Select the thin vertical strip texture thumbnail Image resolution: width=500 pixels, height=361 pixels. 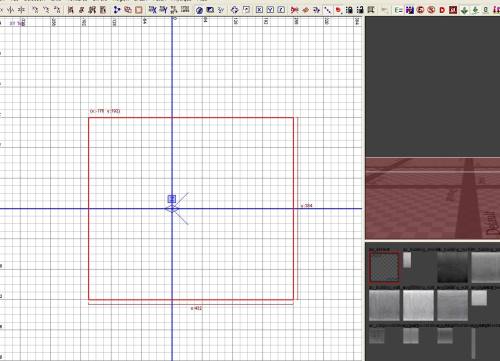pos(473,343)
